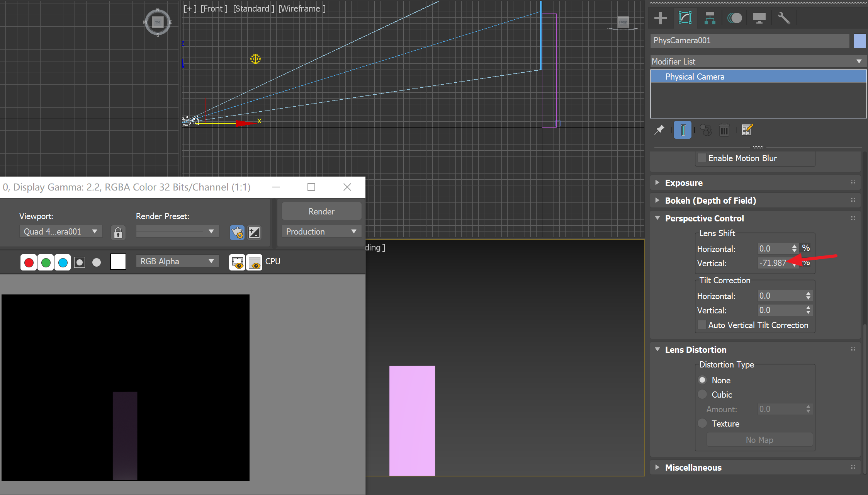Open the Create command panel tab
The image size is (868, 495).
click(x=660, y=18)
